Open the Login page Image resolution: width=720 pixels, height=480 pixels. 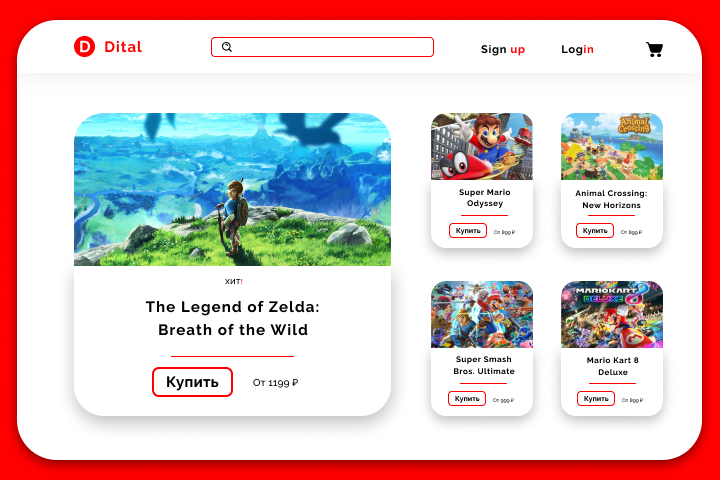[x=577, y=49]
